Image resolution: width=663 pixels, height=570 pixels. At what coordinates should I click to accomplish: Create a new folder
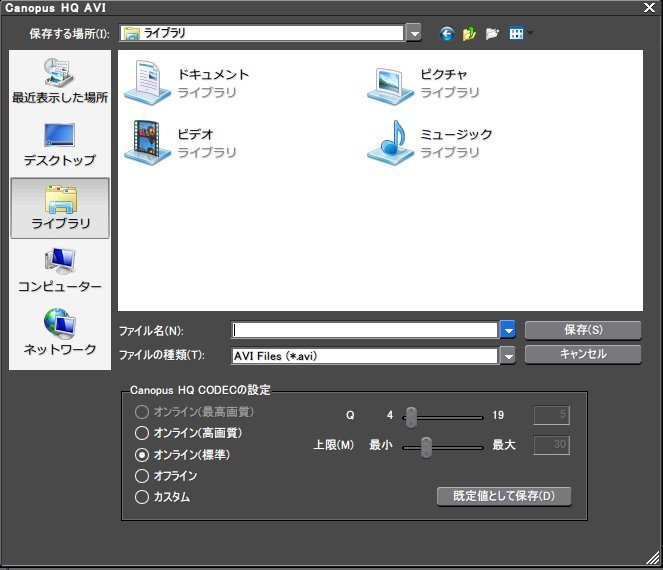[492, 33]
